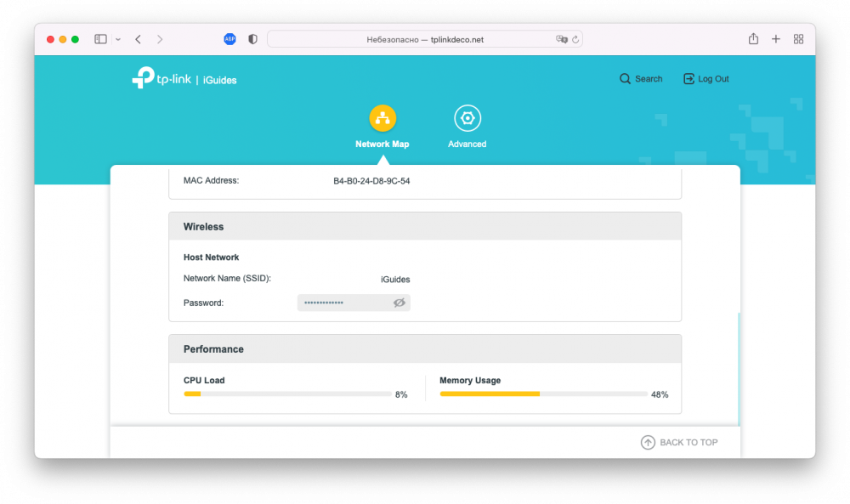850x504 pixels.
Task: Click the address bar with tplinkdeco.net
Action: tap(425, 39)
